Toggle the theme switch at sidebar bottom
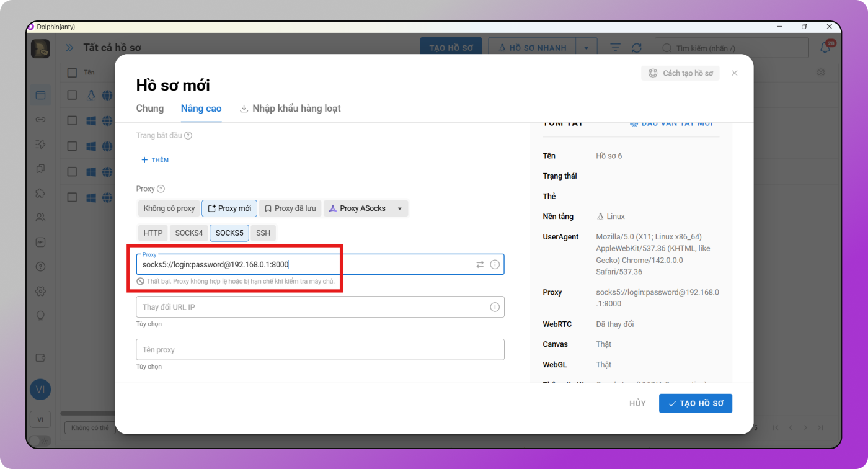The height and width of the screenshot is (469, 868). click(40, 440)
